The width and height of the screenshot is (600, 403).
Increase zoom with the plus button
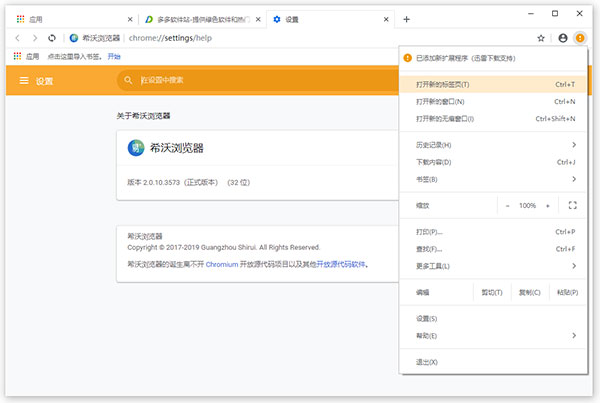point(547,205)
